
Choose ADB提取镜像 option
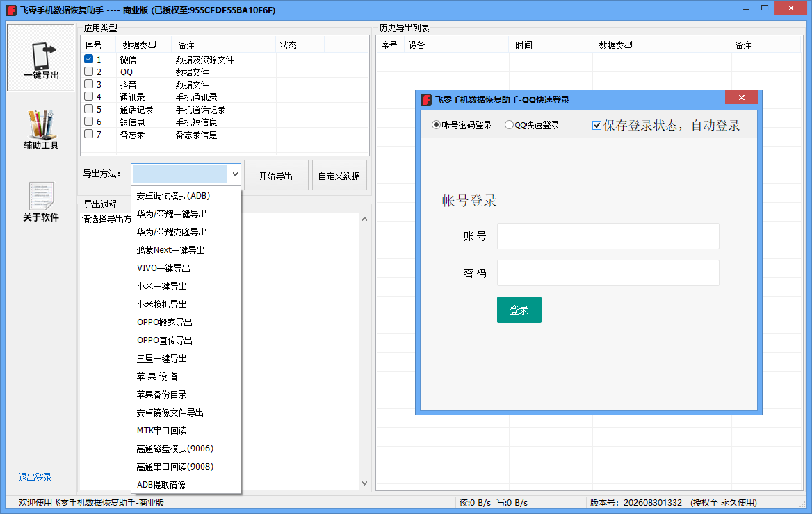[x=186, y=485]
